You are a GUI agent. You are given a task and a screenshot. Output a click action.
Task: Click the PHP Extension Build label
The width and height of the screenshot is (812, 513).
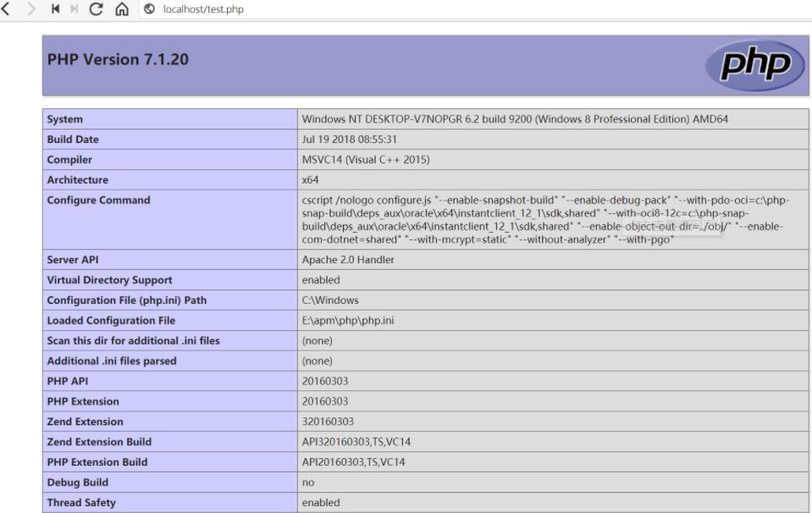coord(97,461)
